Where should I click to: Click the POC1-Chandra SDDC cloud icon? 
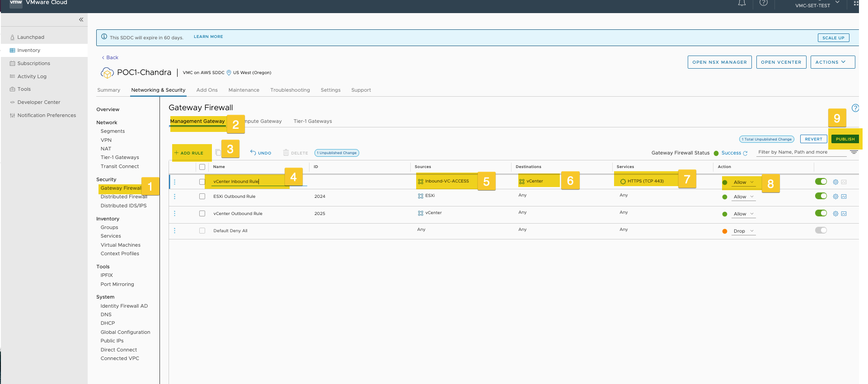pos(107,73)
